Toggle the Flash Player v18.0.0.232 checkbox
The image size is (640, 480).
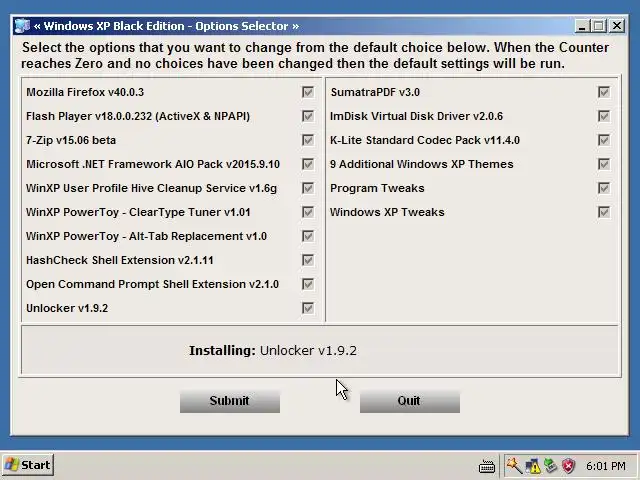(308, 116)
